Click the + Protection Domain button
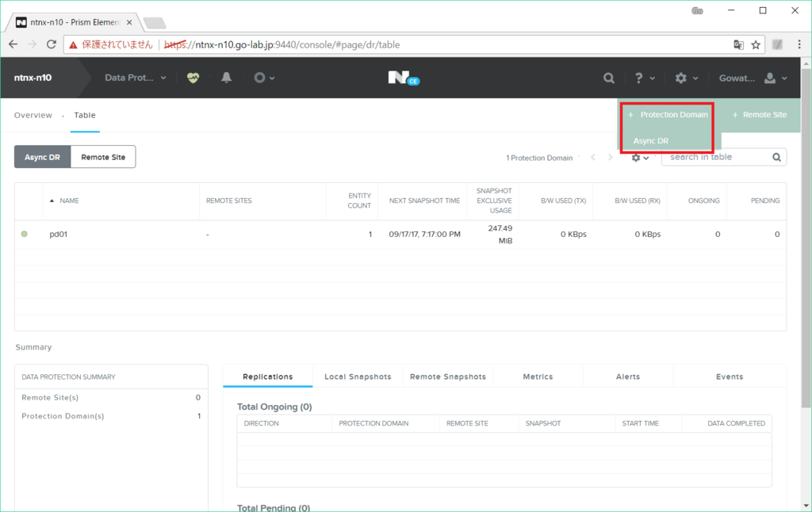812x512 pixels. coord(668,114)
